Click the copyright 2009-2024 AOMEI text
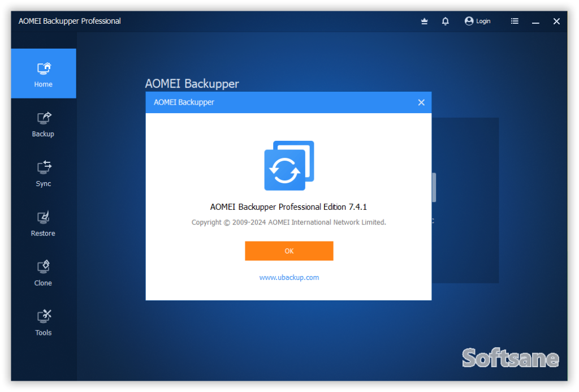Viewport: 579px width, 392px height. [289, 222]
